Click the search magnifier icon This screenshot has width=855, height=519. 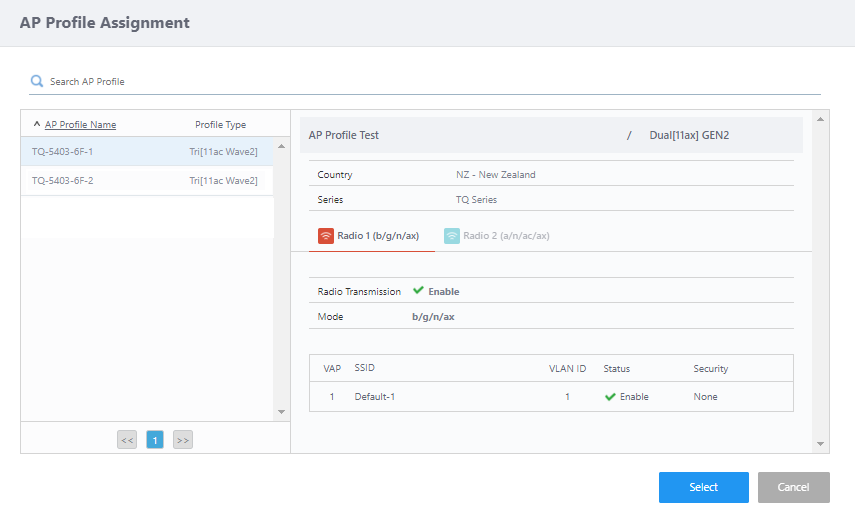coord(37,81)
